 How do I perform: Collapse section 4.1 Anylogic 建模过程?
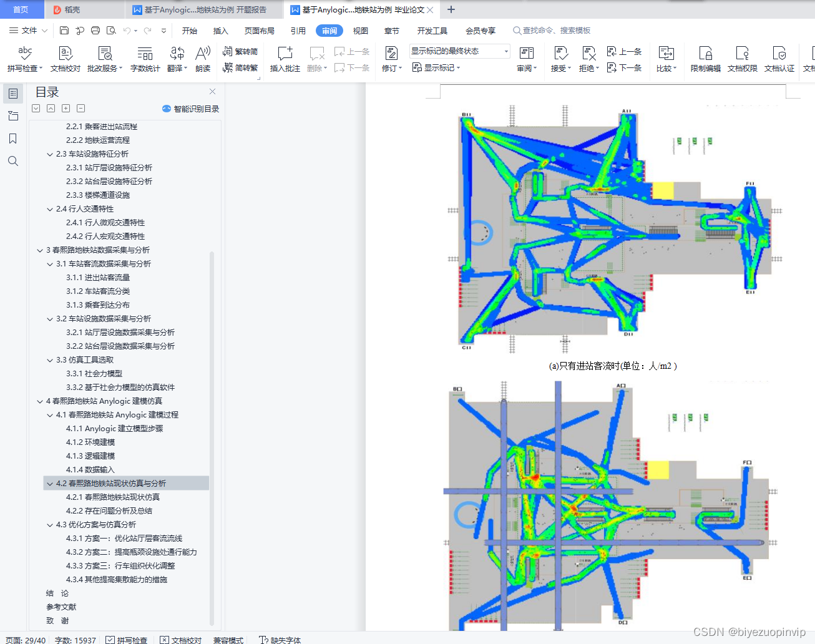(x=50, y=415)
